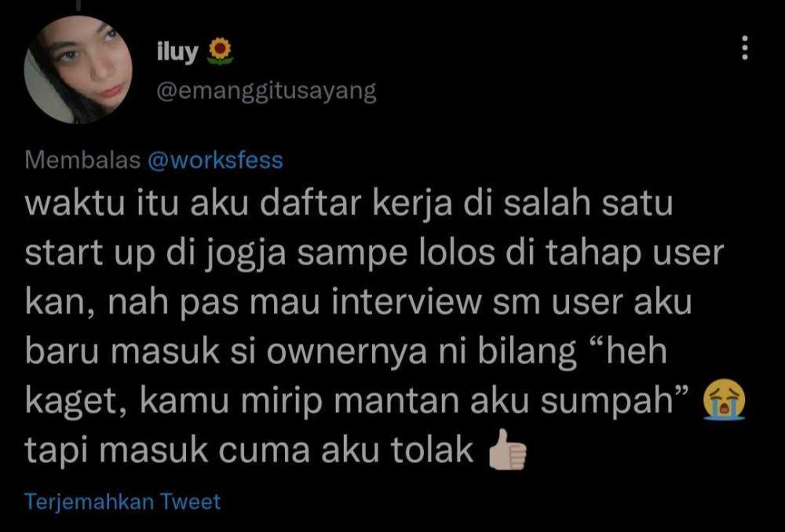Click the line starting 'waktu itu aku daftar'
Image resolution: width=785 pixels, height=532 pixels.
[349, 204]
